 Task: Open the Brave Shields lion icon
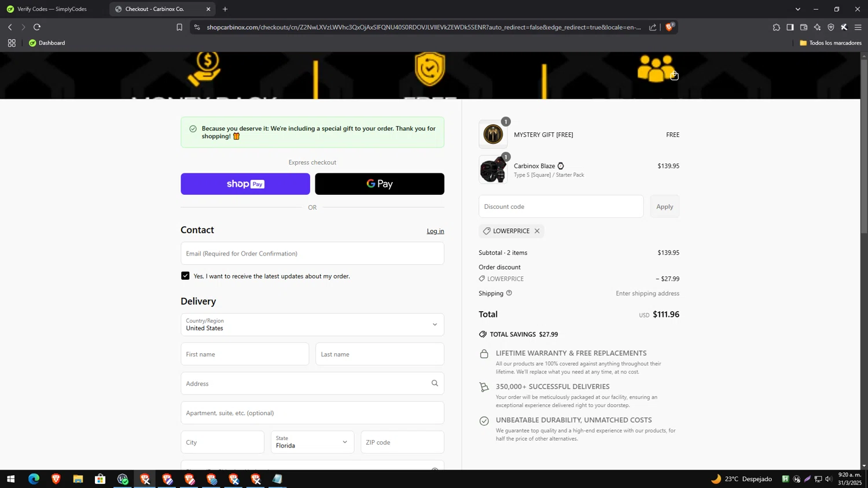pos(670,27)
